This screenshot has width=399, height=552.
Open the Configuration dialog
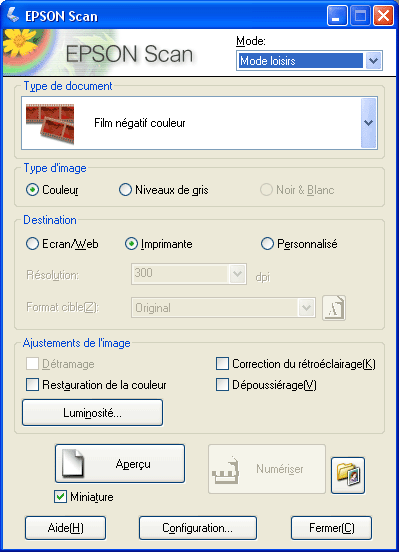pos(198,528)
